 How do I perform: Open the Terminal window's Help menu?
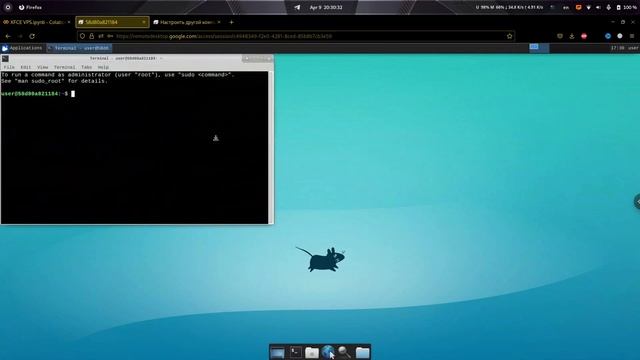103,67
